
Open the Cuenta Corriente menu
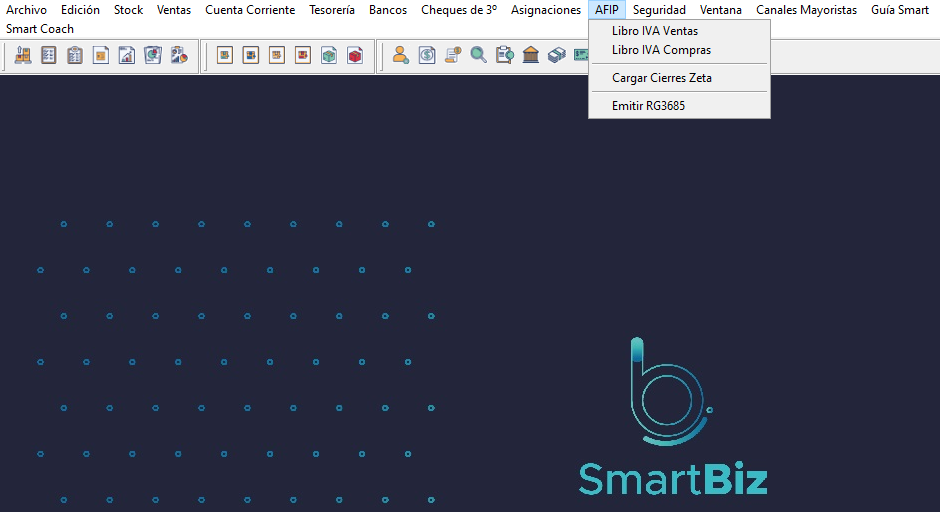(250, 10)
